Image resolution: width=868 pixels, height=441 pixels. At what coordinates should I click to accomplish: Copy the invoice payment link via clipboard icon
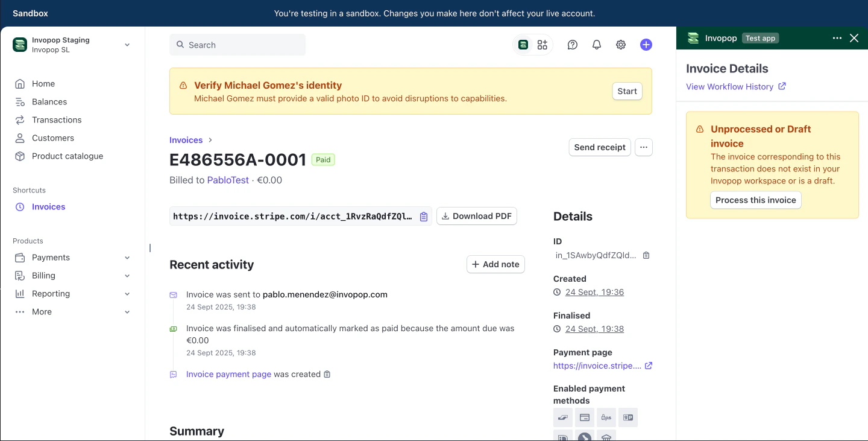tap(423, 216)
